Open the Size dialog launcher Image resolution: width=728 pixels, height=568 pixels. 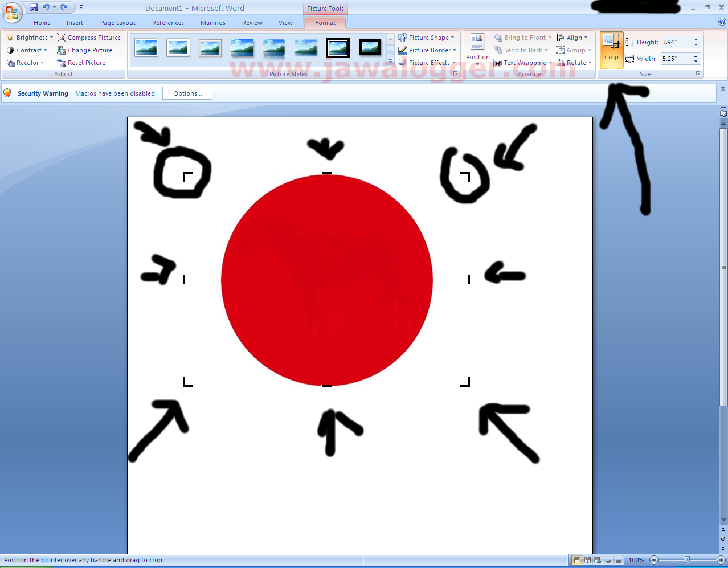coord(698,74)
